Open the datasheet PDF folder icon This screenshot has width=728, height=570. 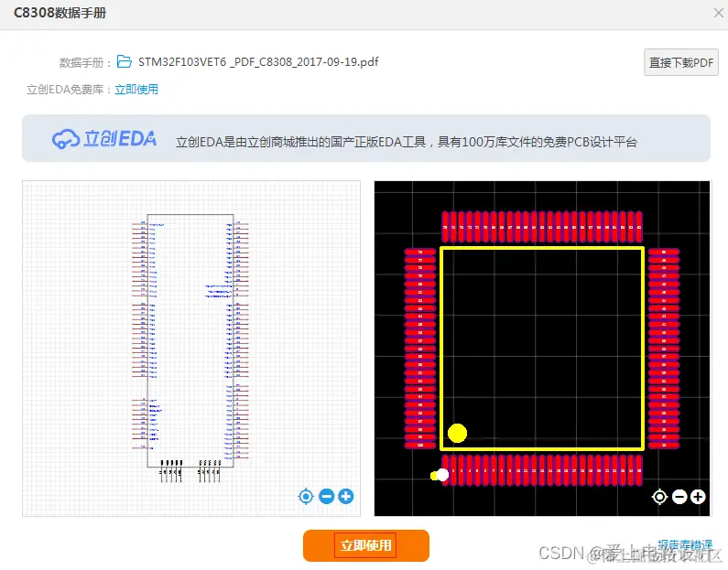[x=124, y=61]
